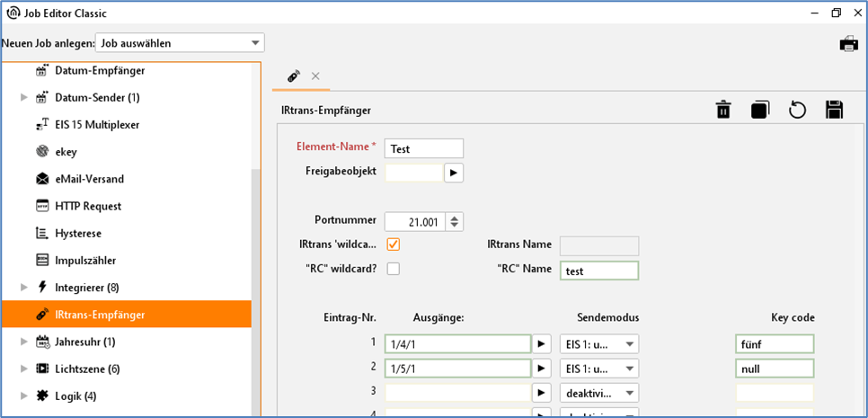
Task: Click the printer icon
Action: [x=848, y=43]
